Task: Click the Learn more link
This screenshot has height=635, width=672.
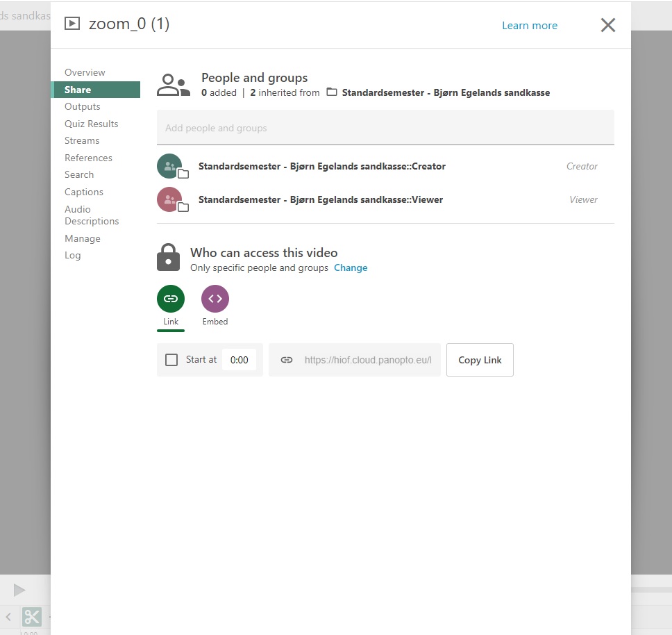Action: tap(530, 26)
